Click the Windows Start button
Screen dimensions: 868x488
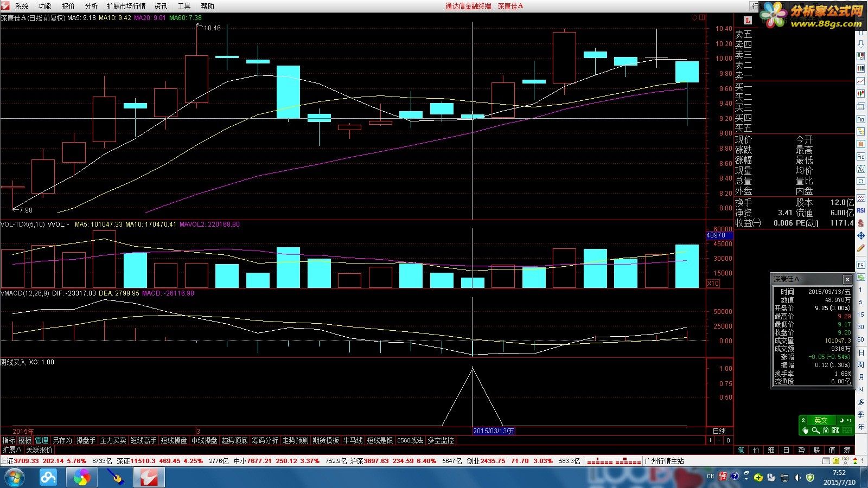[x=15, y=478]
